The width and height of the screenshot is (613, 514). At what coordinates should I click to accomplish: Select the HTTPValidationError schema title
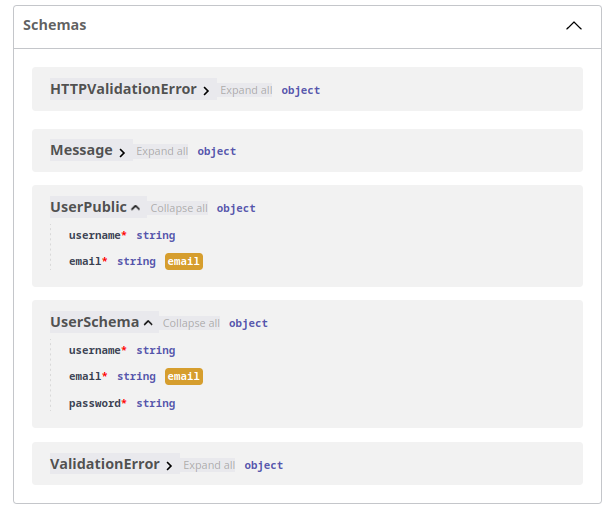[123, 89]
